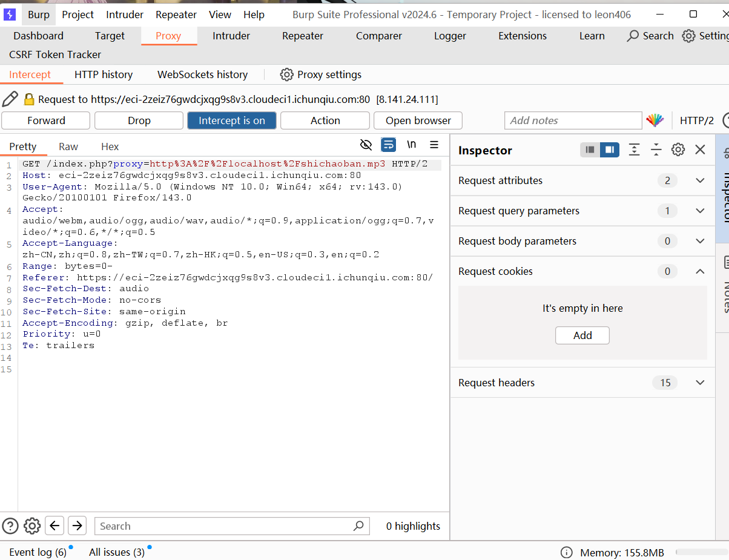The height and width of the screenshot is (560, 729).
Task: Click the Forward button
Action: [x=46, y=120]
